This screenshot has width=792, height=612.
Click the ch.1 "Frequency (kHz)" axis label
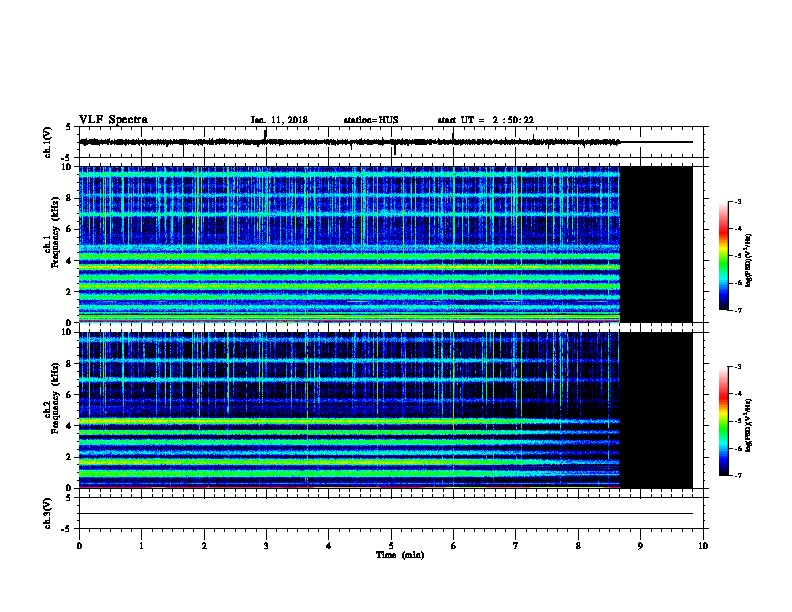(55, 232)
